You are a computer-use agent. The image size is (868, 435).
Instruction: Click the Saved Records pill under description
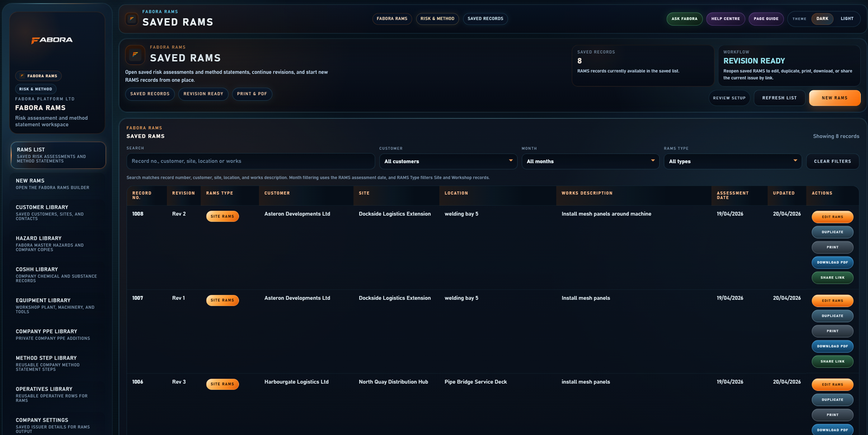pos(150,94)
